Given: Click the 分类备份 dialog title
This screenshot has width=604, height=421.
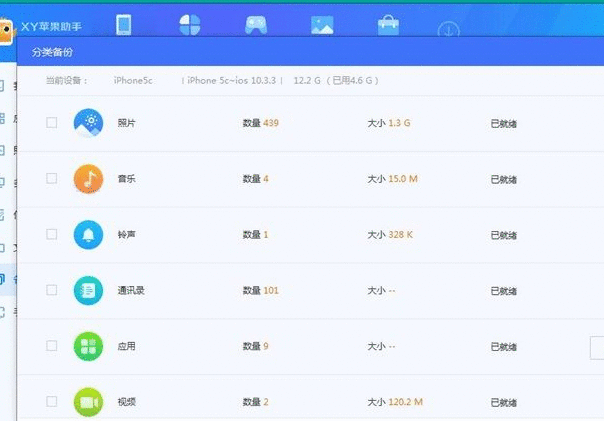Looking at the screenshot, I should tap(52, 52).
